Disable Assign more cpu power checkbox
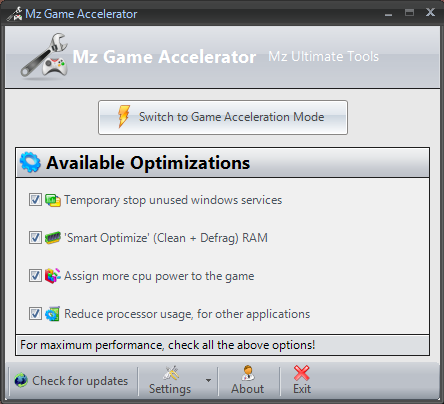 point(35,276)
